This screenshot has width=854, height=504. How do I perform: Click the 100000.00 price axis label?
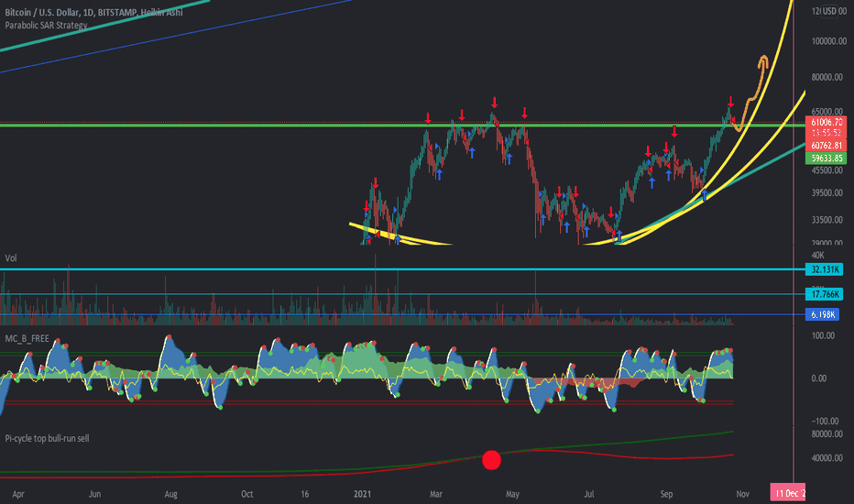click(829, 41)
